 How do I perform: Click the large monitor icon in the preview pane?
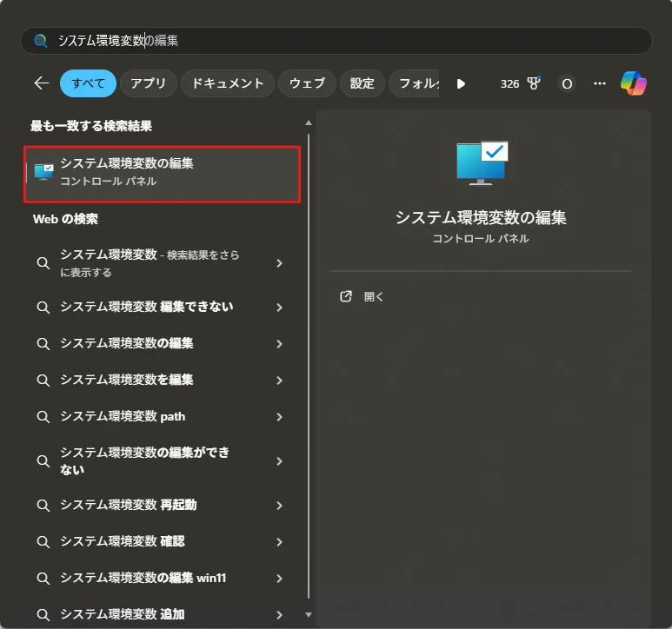(x=482, y=162)
